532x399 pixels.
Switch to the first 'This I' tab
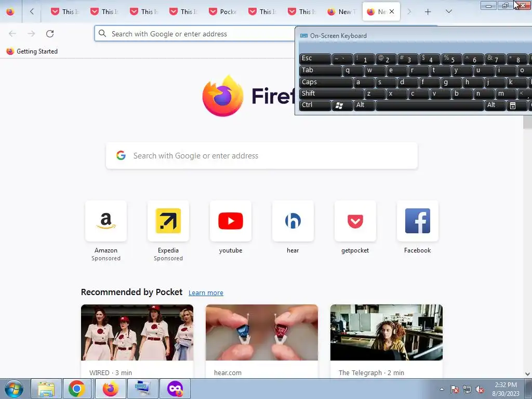[64, 11]
